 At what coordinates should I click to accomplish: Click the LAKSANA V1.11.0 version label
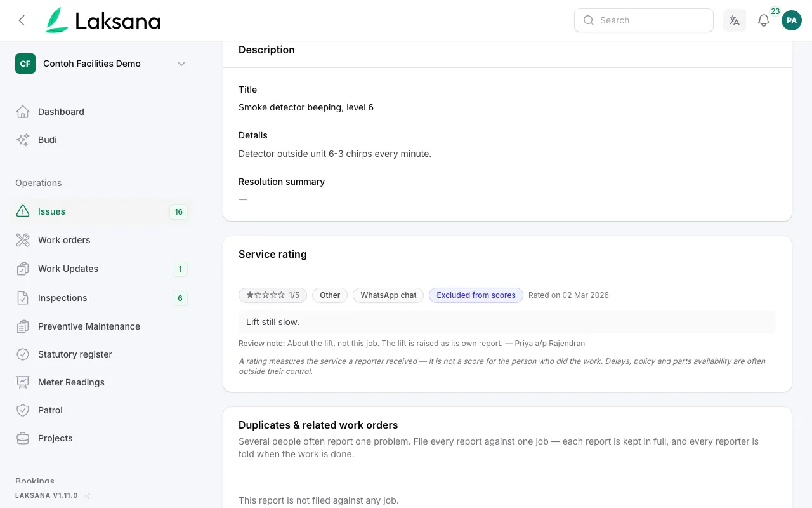(x=46, y=495)
